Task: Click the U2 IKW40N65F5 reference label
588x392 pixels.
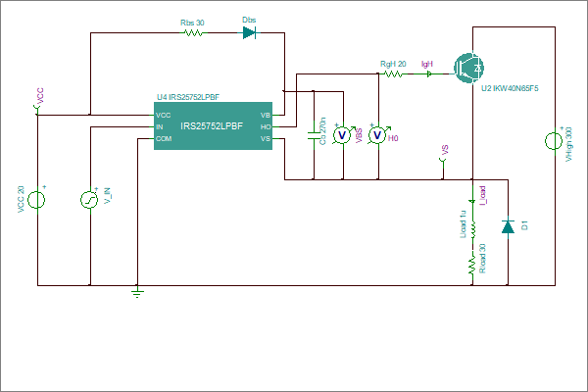Action: (x=510, y=88)
